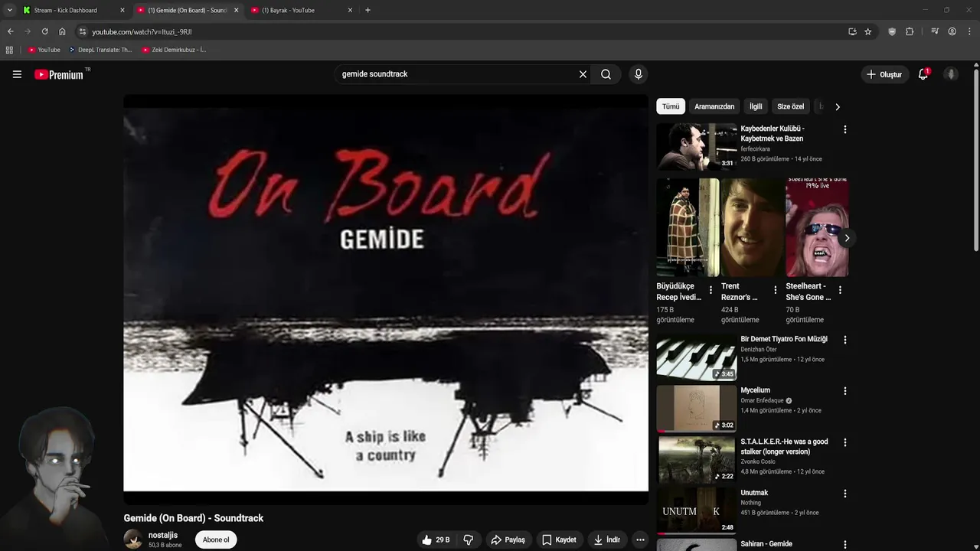
Task: Subscribe with Abone ol button
Action: [x=216, y=540]
